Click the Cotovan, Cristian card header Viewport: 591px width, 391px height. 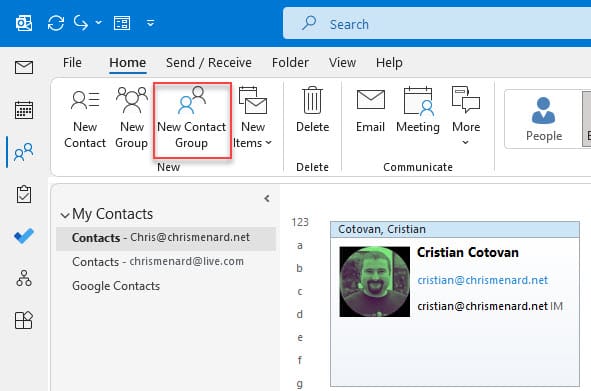tap(455, 229)
